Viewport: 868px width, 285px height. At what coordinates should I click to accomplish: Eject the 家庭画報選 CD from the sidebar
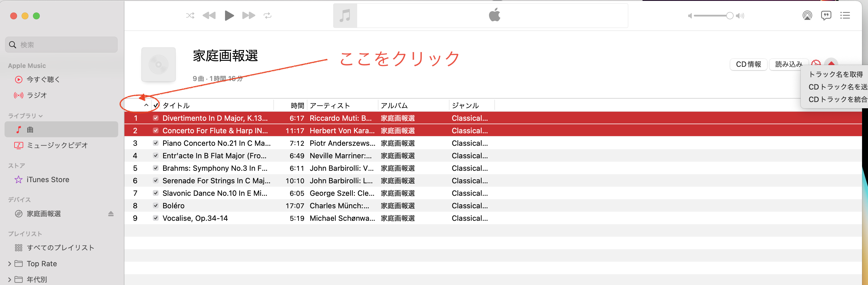click(x=111, y=214)
